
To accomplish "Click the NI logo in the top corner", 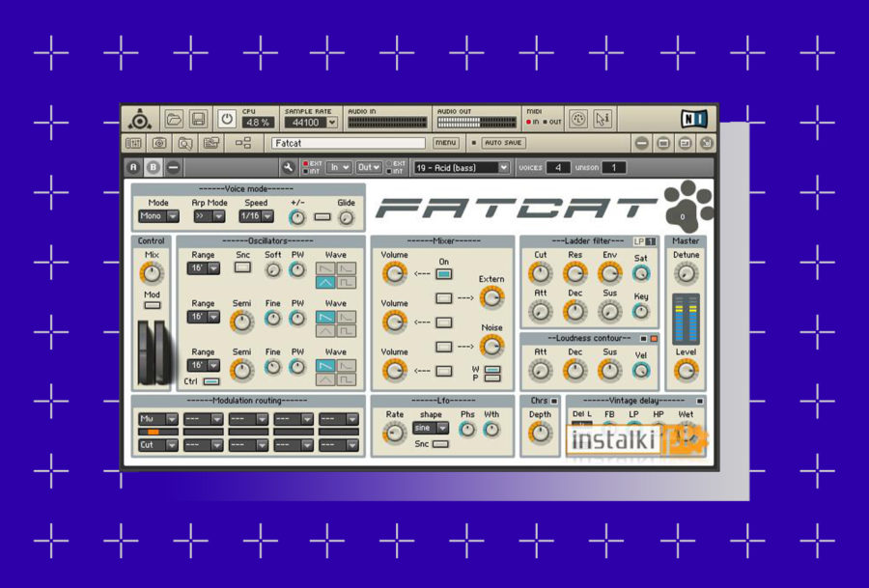I will coord(694,119).
